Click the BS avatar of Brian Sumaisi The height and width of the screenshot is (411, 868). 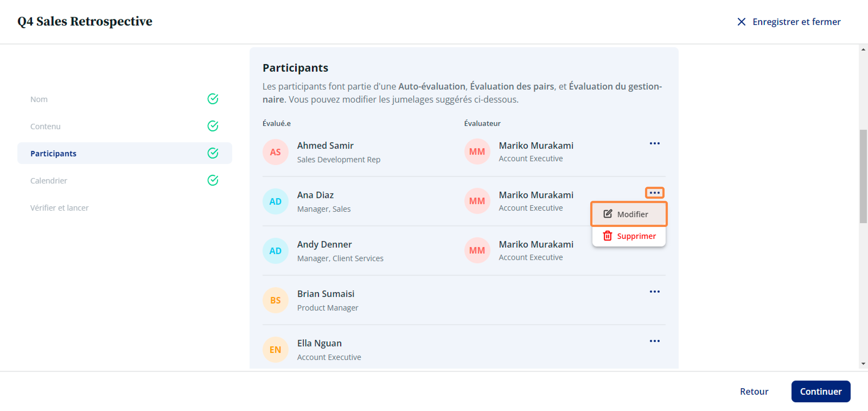click(275, 300)
